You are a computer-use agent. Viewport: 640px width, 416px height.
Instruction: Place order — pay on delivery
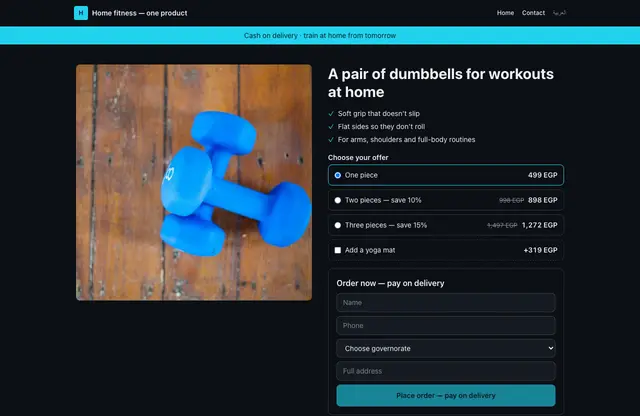446,396
